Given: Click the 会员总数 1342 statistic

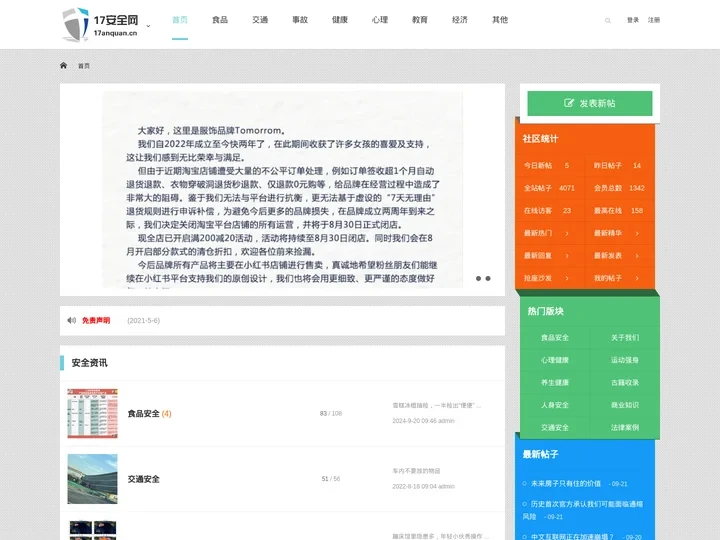Looking at the screenshot, I should tap(619, 188).
